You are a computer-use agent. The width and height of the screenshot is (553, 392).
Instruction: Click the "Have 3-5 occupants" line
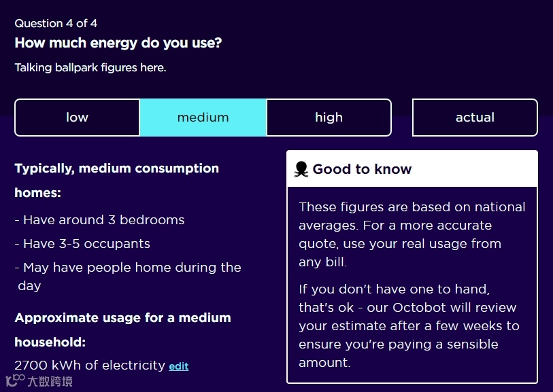point(82,244)
